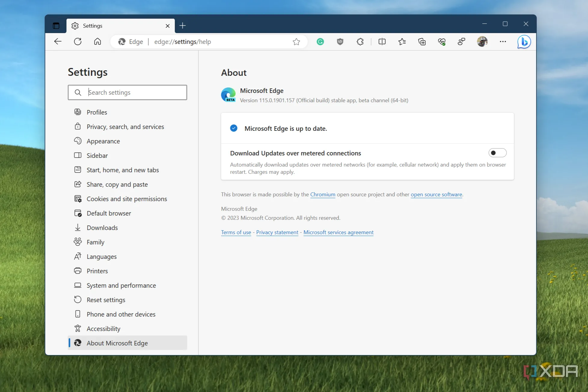Open a new tab with the plus button
The height and width of the screenshot is (392, 588).
coord(182,26)
